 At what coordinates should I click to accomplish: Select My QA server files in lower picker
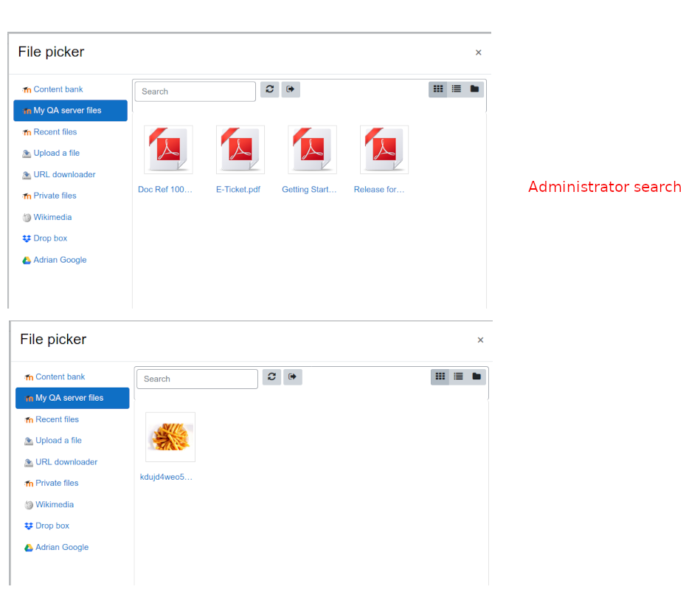click(72, 398)
